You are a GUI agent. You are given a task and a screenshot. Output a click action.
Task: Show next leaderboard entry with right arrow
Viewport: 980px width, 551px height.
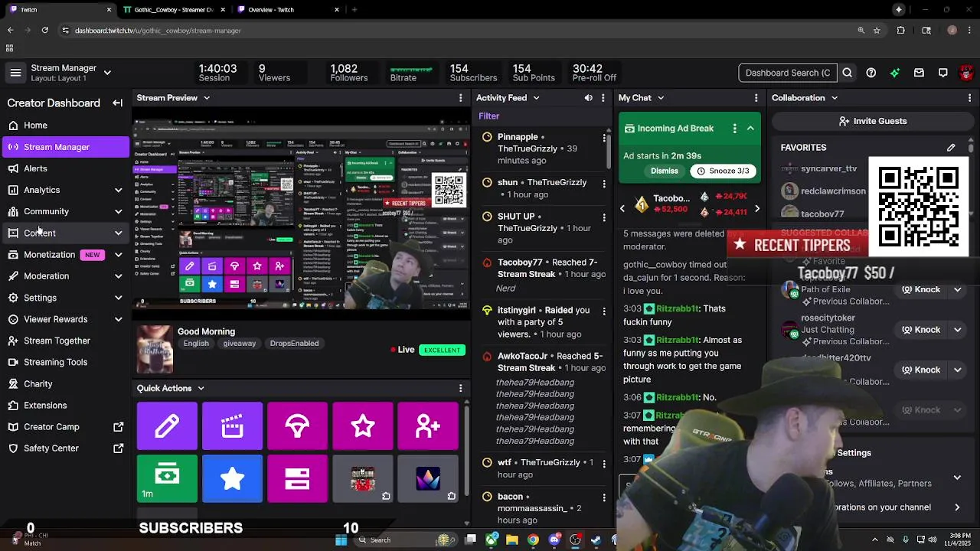(756, 208)
